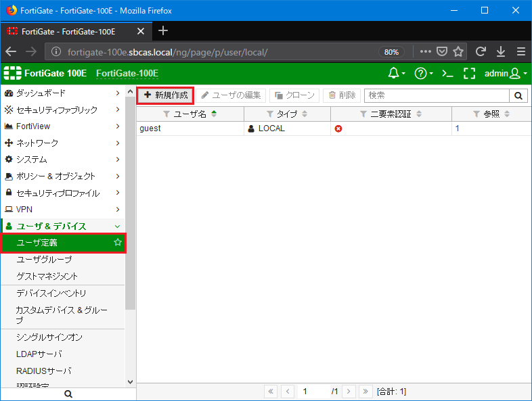
Task: Click the FortiGate 100E logo
Action: 45,73
